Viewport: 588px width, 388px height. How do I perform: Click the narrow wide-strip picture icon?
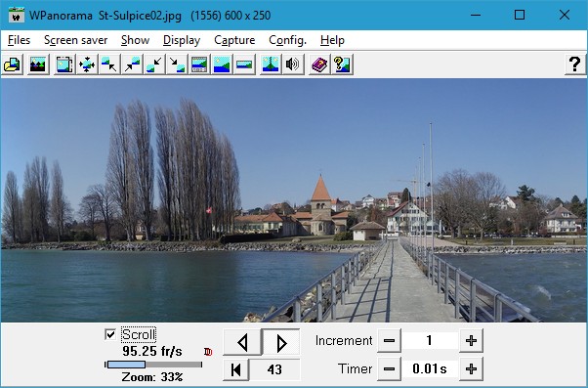point(244,65)
